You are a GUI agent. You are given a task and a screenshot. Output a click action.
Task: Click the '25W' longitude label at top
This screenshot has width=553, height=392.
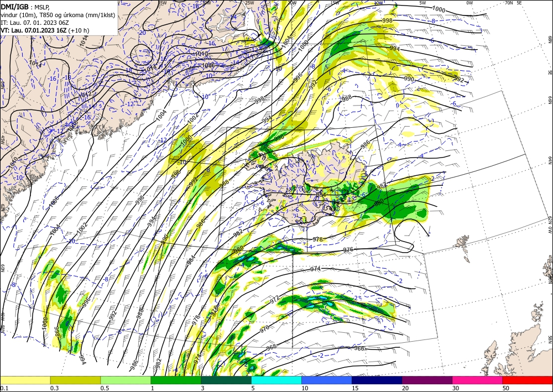click(249, 3)
